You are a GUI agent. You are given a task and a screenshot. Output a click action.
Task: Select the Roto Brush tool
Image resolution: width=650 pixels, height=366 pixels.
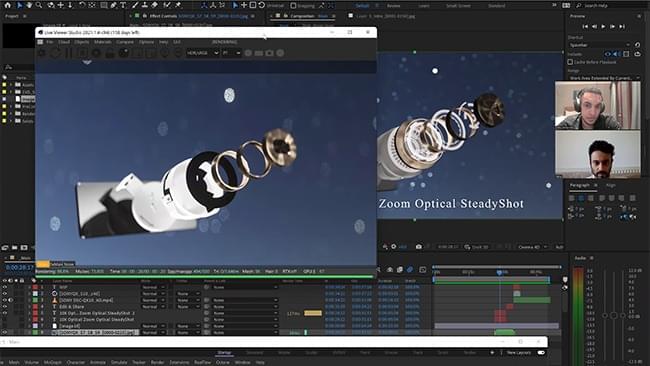tap(167, 5)
